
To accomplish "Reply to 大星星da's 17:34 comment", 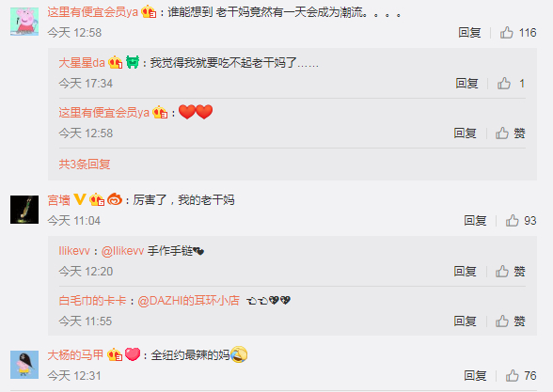I will coord(466,83).
